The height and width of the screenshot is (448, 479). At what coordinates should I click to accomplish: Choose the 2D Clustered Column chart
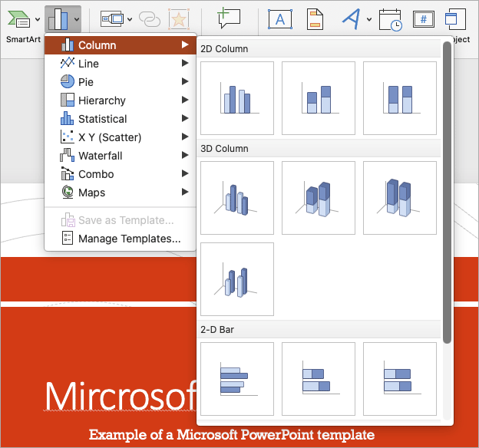click(237, 98)
